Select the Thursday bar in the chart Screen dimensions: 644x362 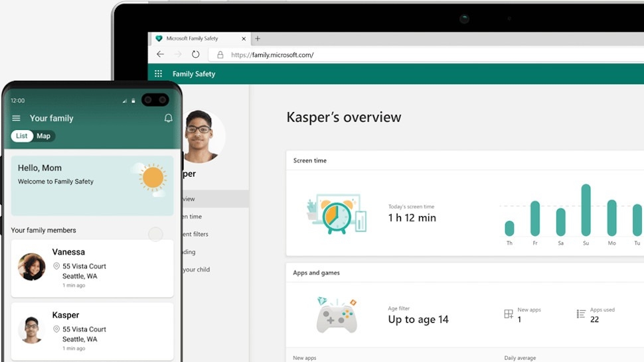[509, 228]
